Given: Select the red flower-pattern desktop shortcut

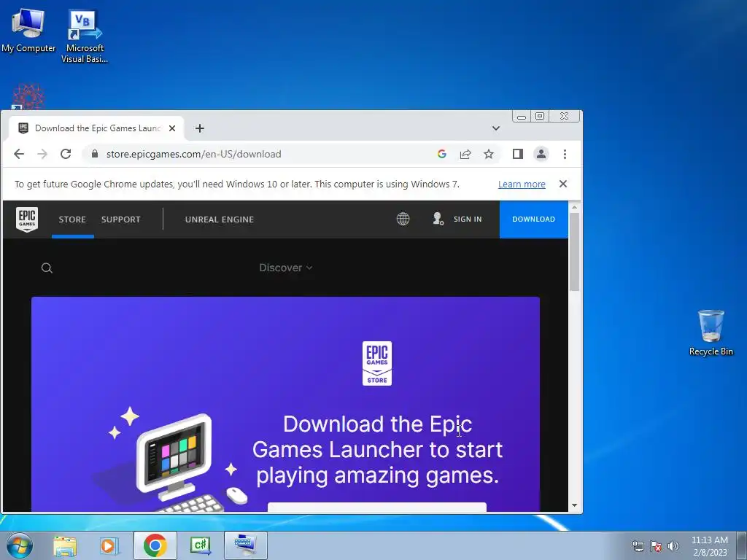Looking at the screenshot, I should point(28,97).
